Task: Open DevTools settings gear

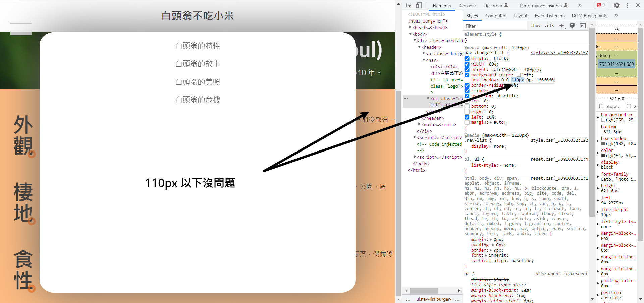Action: 616,5
